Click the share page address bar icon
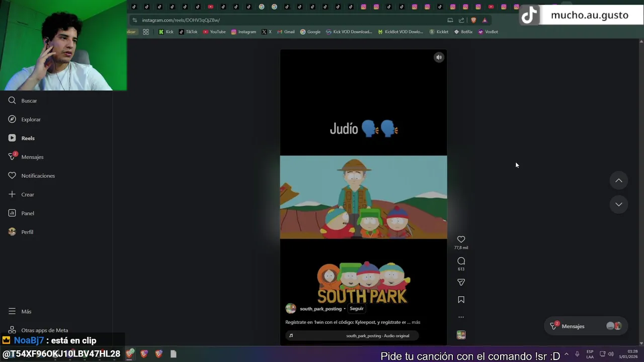The image size is (644, 362). (461, 20)
